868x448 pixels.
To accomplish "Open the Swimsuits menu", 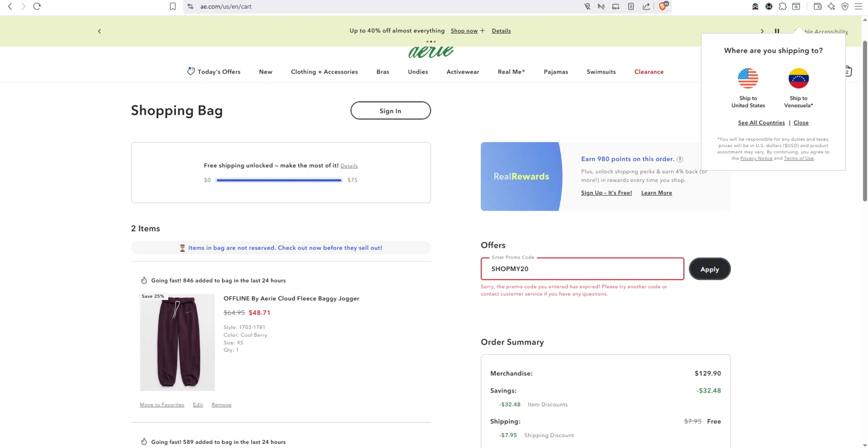I will coord(601,72).
